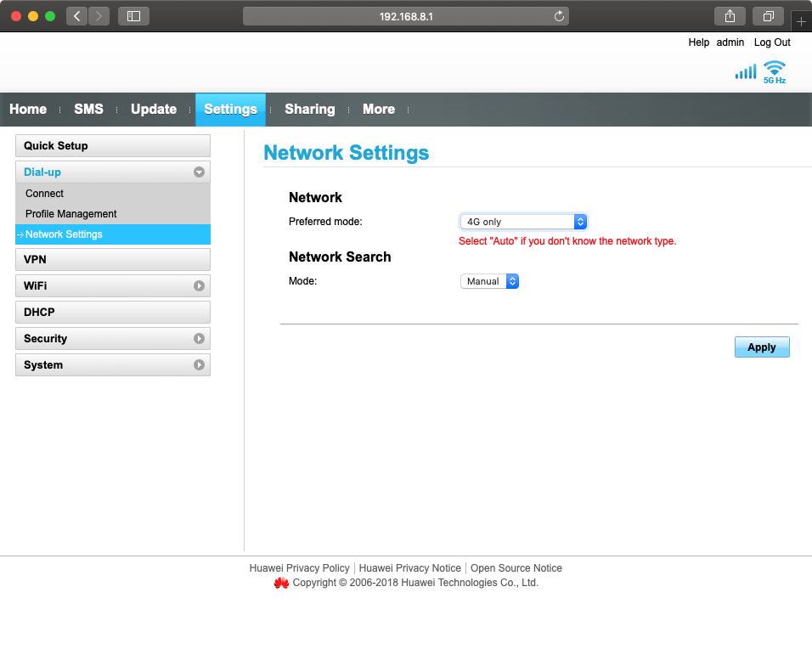Go back with the browser back arrow
This screenshot has width=812, height=660.
[x=77, y=16]
